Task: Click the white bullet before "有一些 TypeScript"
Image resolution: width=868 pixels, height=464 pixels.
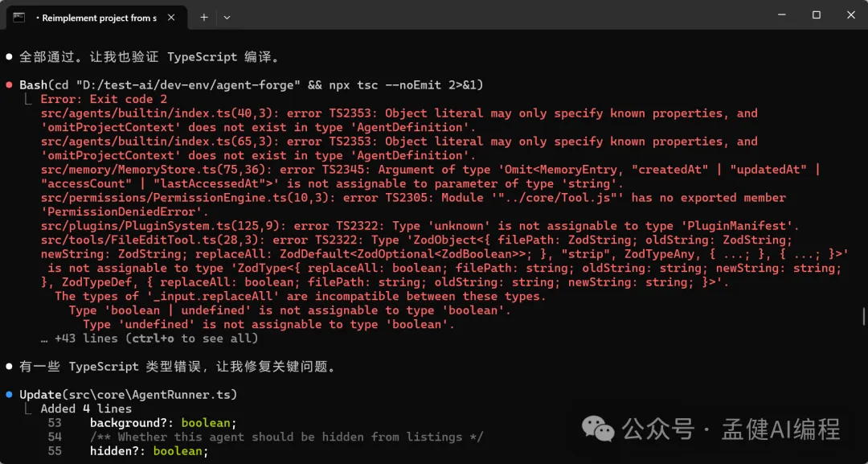Action: tap(9, 367)
